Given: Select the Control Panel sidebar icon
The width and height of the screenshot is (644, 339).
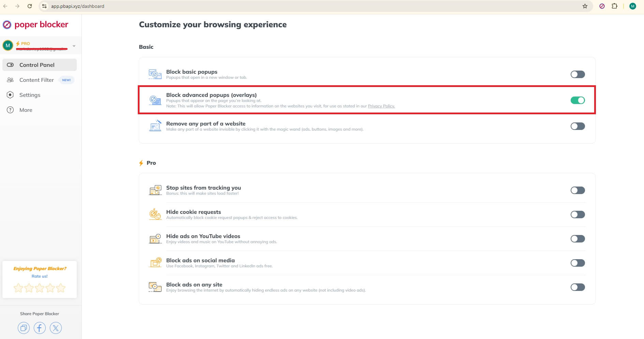Looking at the screenshot, I should point(11,65).
